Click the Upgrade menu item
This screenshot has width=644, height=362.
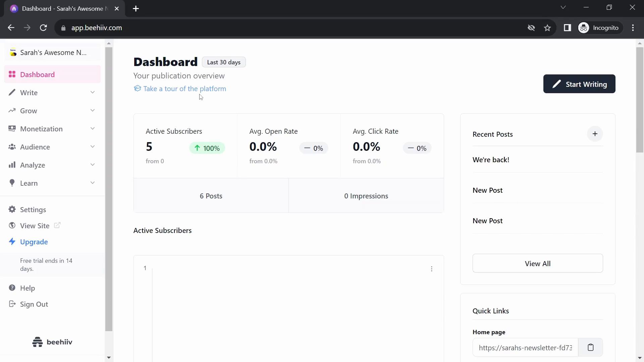pyautogui.click(x=34, y=242)
